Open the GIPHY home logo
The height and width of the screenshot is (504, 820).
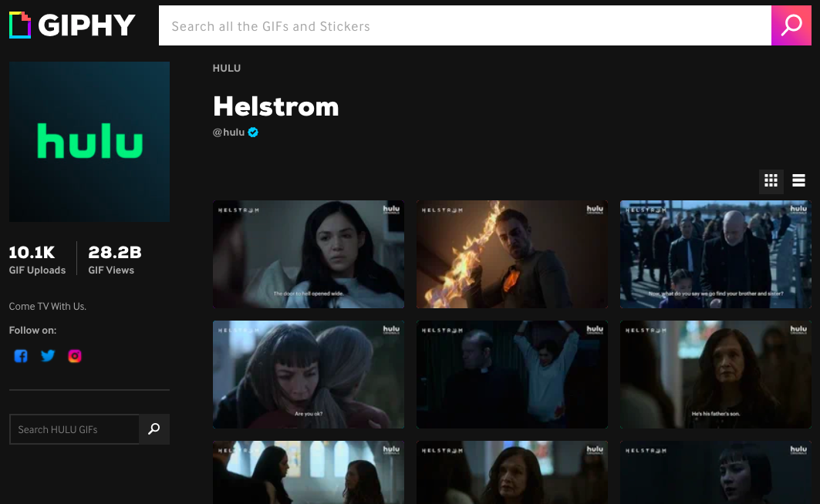[x=73, y=25]
